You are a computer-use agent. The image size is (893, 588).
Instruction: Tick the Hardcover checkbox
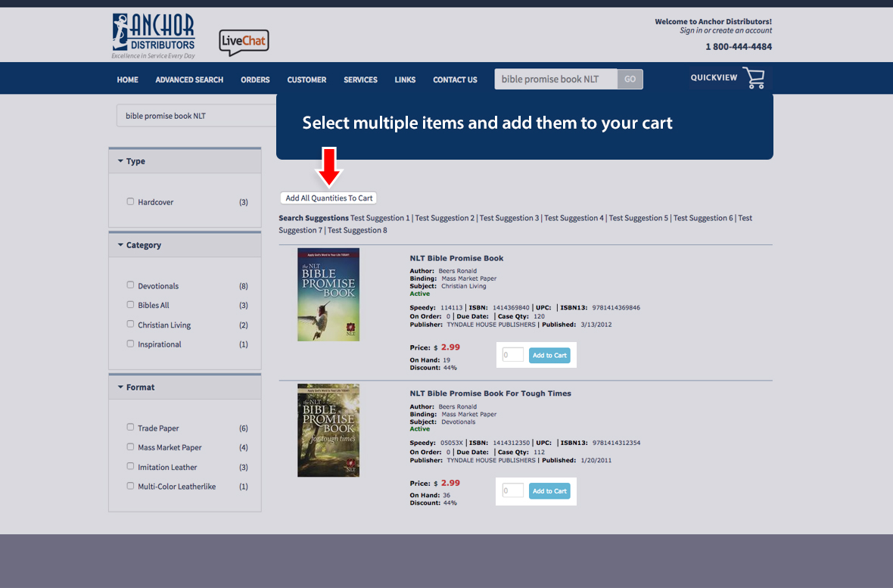(x=130, y=201)
